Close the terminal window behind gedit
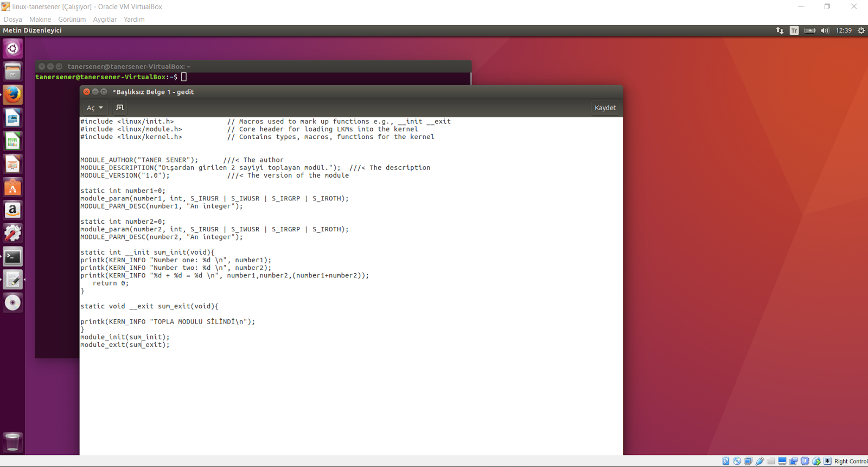 click(x=42, y=66)
